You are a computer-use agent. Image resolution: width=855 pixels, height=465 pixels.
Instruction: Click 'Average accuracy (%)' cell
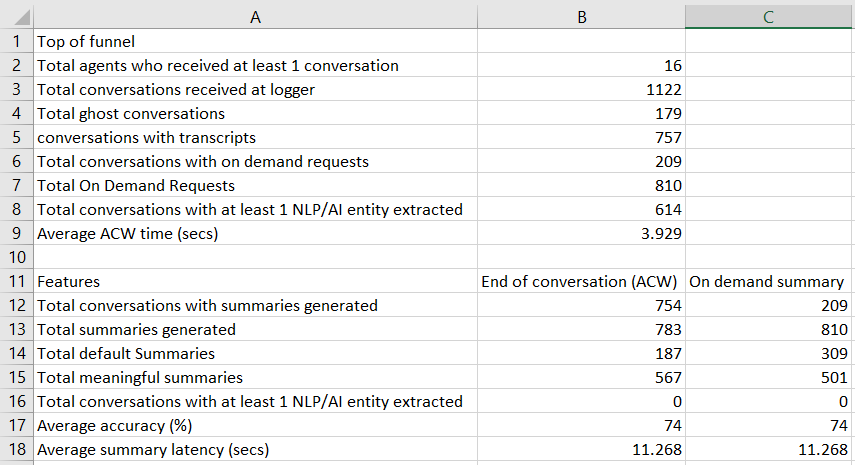255,425
